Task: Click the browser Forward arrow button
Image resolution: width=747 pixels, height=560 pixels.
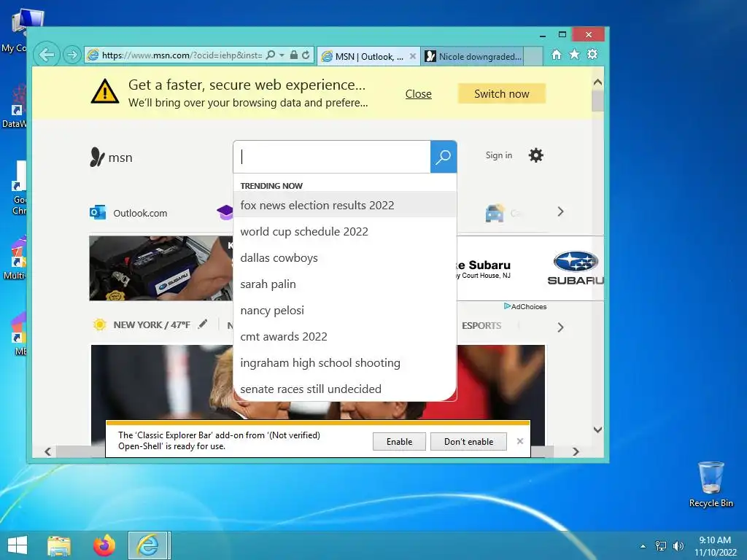Action: (x=72, y=55)
